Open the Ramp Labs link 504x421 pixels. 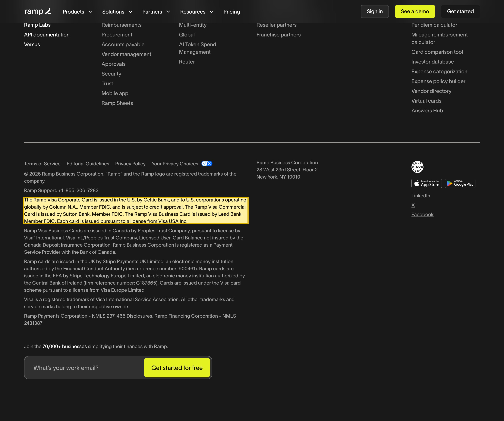(x=37, y=25)
